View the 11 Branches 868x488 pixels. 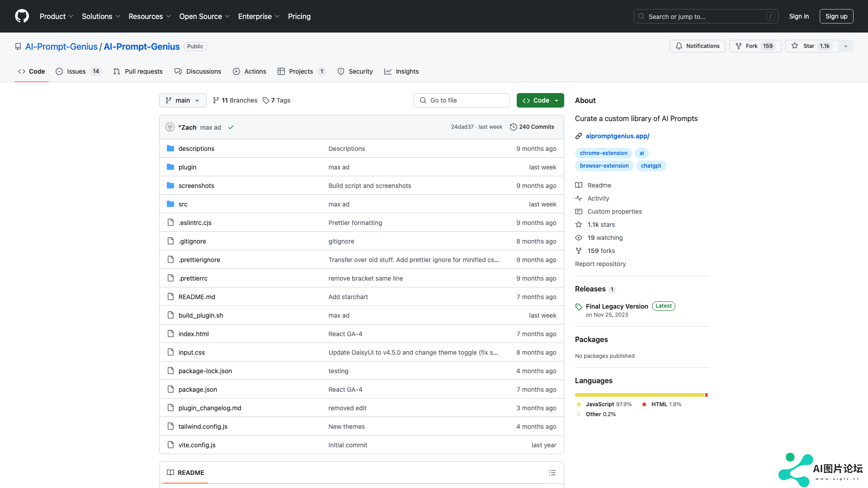pos(235,100)
